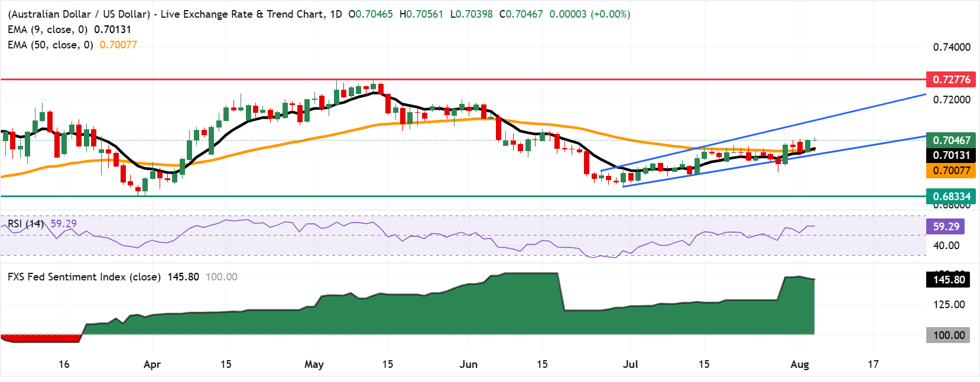Click the green 0.70467 current price label

(x=951, y=140)
